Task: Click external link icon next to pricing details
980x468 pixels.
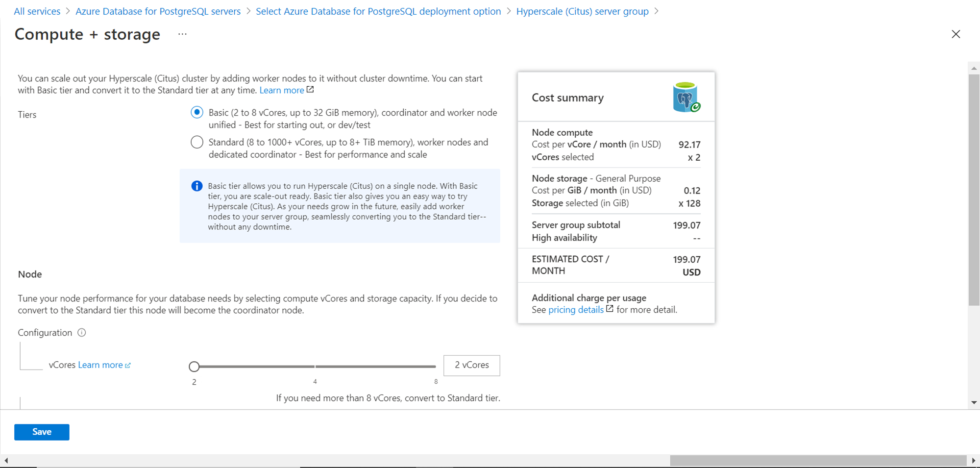Action: (x=610, y=309)
